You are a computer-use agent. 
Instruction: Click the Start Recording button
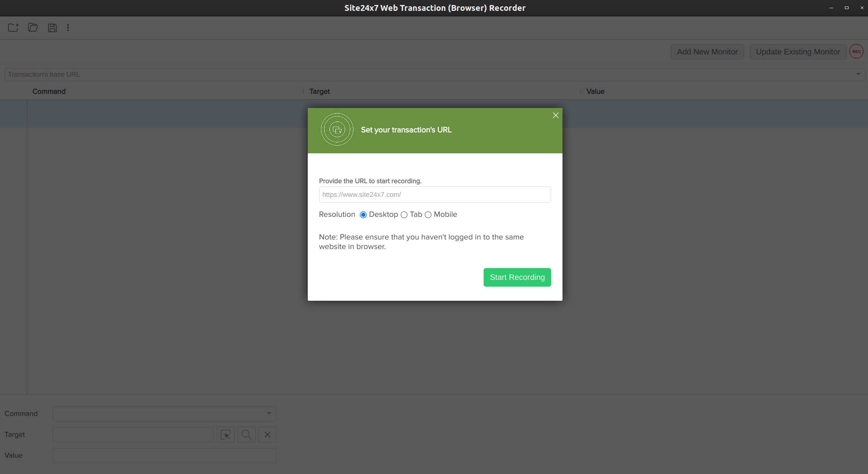(517, 277)
